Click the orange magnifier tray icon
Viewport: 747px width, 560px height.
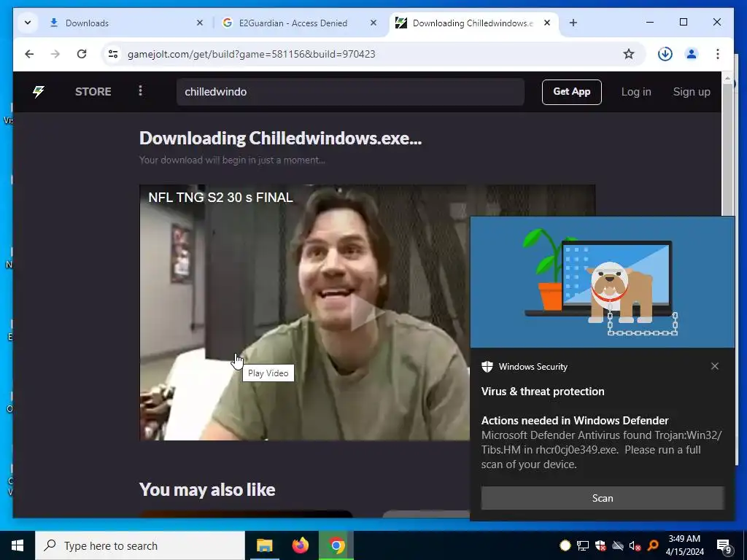[x=653, y=545]
